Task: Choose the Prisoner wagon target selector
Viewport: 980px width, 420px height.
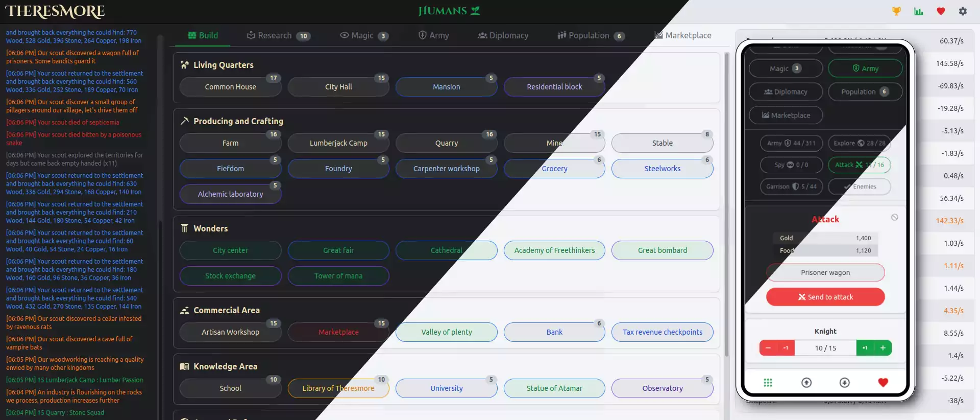Action: [x=825, y=273]
